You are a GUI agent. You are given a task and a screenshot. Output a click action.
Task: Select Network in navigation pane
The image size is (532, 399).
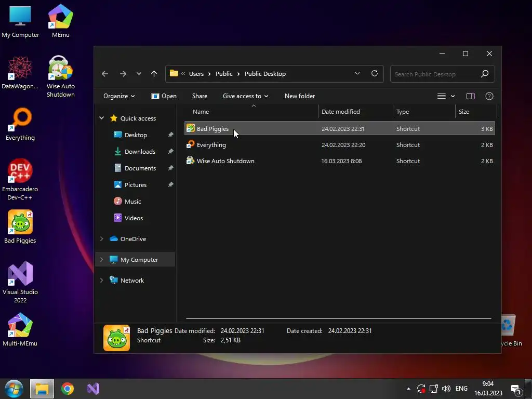(x=132, y=280)
